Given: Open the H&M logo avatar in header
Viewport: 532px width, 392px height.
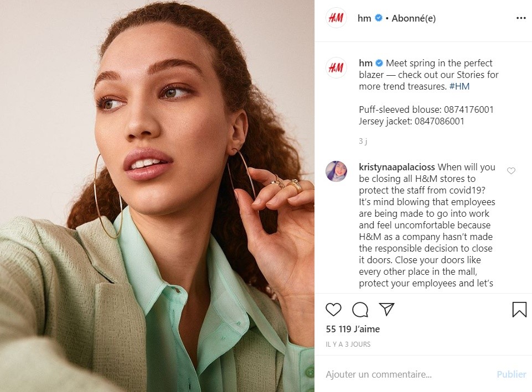Looking at the screenshot, I should click(336, 18).
